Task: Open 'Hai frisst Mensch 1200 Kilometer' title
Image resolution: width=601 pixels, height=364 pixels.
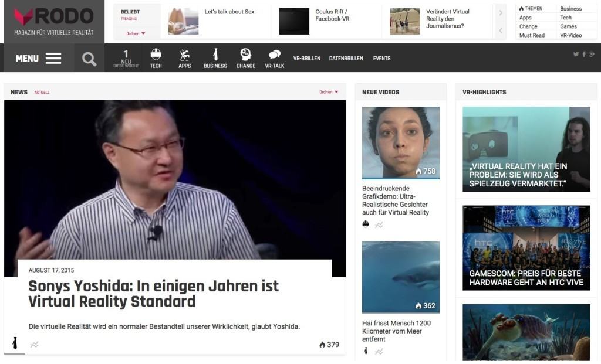Action: (x=396, y=331)
